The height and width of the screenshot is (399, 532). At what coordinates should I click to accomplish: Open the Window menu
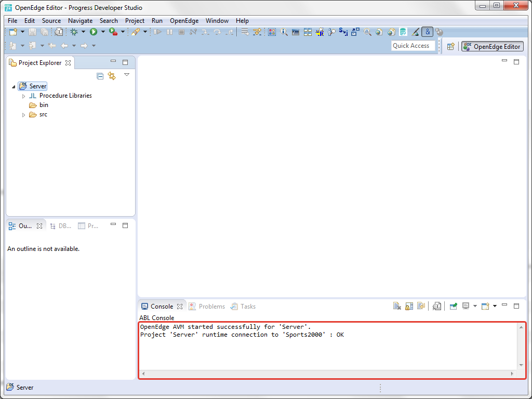(217, 21)
